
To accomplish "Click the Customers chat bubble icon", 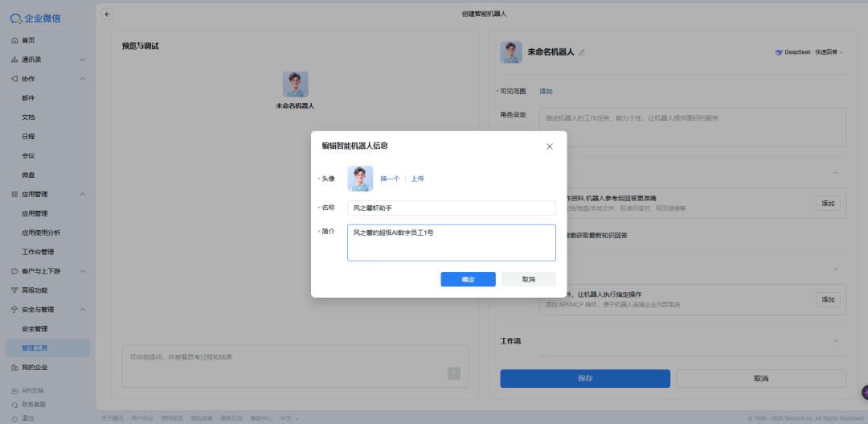I will click(x=14, y=271).
